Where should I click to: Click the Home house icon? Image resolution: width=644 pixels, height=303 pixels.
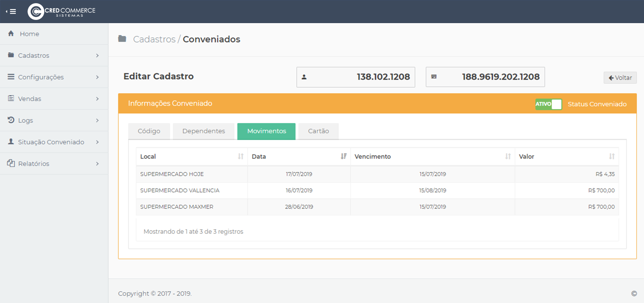coord(11,33)
